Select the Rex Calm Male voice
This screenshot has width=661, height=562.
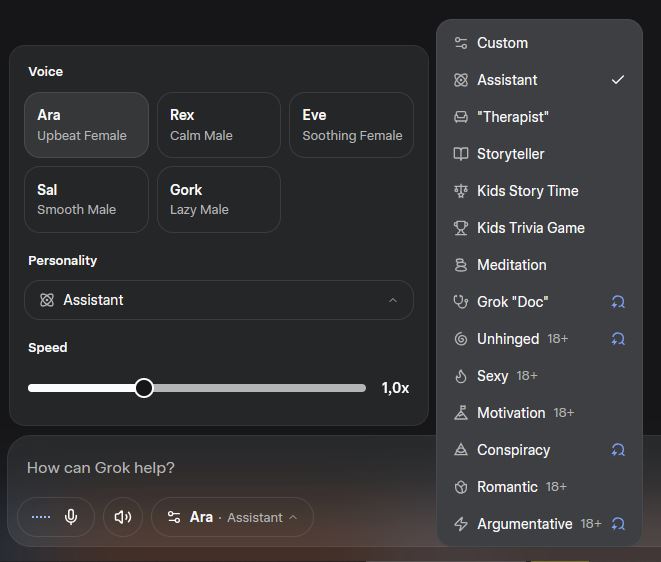pos(219,125)
